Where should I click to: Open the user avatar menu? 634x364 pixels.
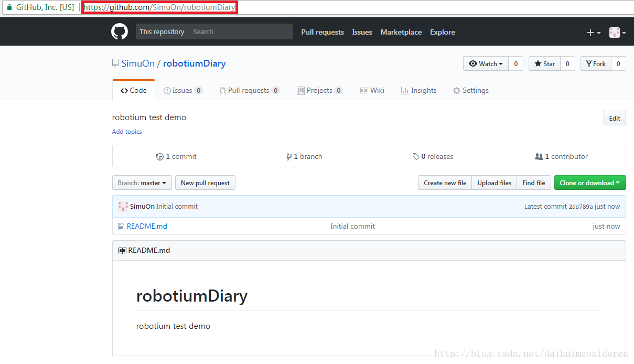[x=617, y=33]
